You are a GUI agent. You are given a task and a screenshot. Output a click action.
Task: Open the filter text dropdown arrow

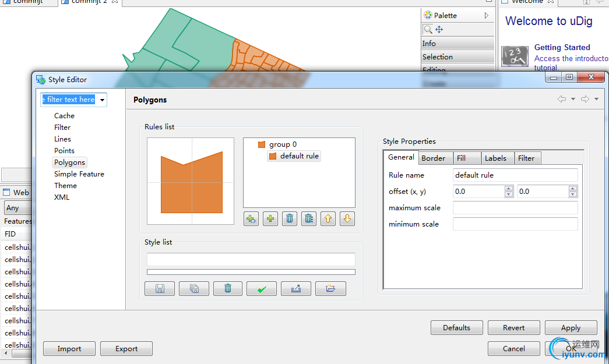[102, 100]
